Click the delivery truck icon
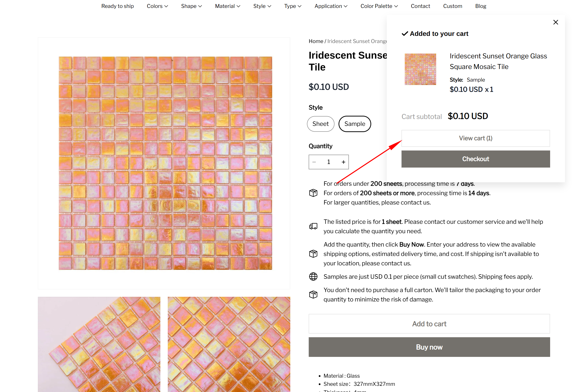The height and width of the screenshot is (392, 587). pyautogui.click(x=313, y=226)
